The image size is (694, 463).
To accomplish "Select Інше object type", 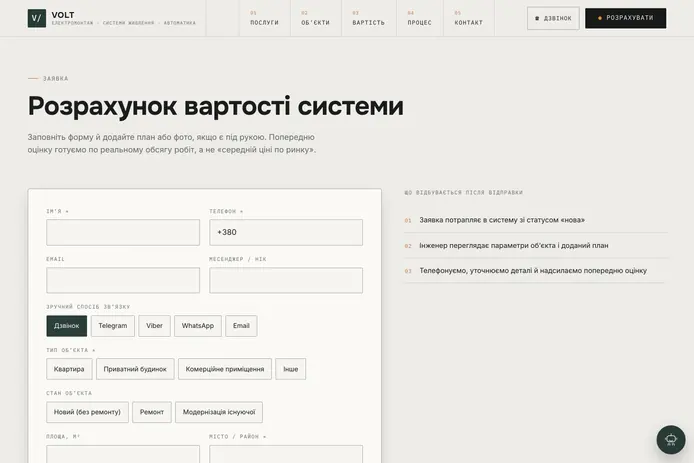I will pos(290,369).
